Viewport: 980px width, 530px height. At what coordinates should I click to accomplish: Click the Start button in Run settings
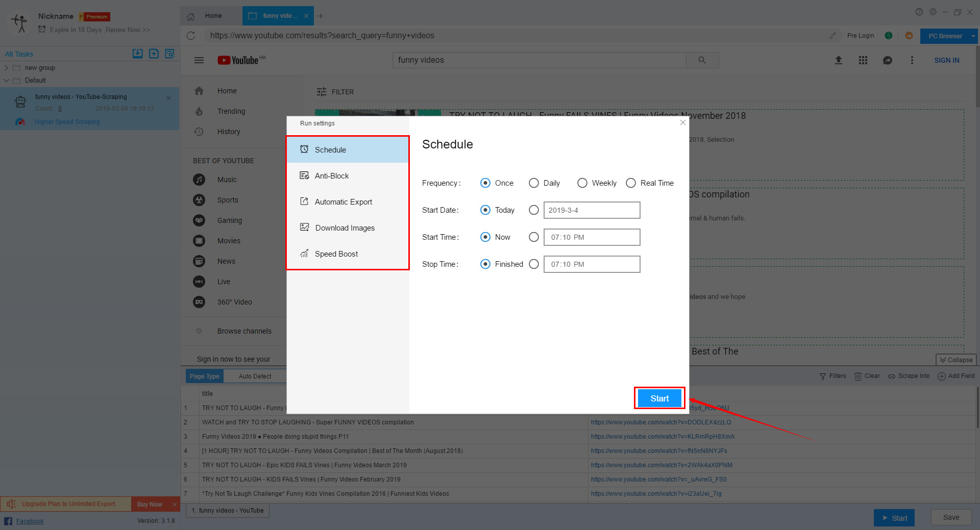(659, 398)
